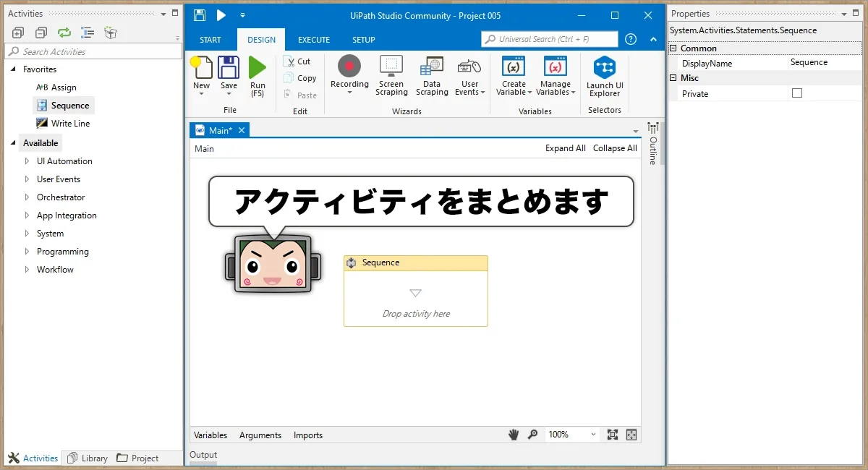868x470 pixels.
Task: Click the save disk icon in title bar
Action: coord(200,15)
